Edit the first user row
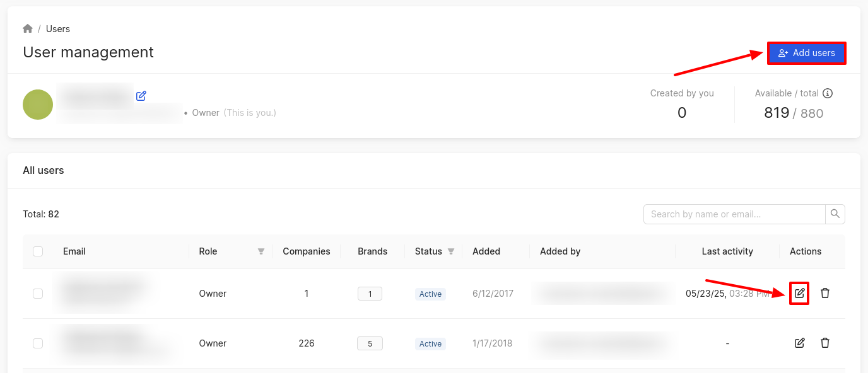Screen dimensions: 868x373 pyautogui.click(x=799, y=294)
